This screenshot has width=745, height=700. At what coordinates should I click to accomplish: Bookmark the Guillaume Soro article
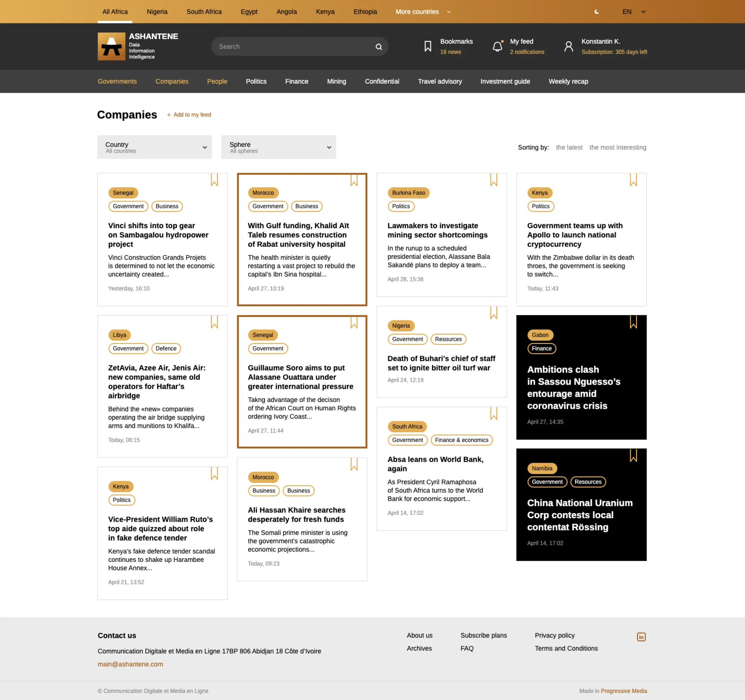tap(354, 322)
